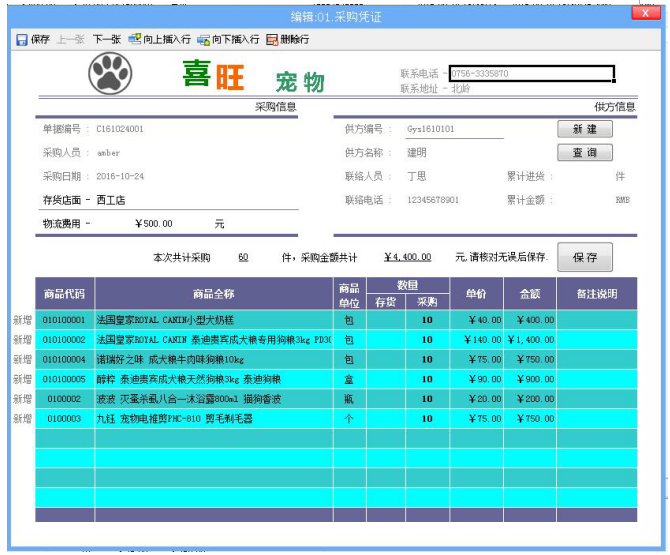Click the contact phone input field
This screenshot has width=670, height=555.
click(532, 73)
